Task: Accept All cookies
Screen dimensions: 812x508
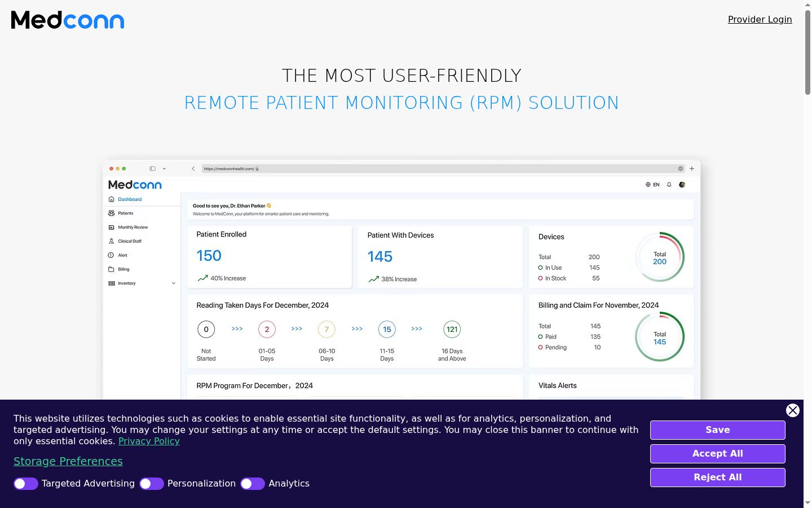Action: [x=718, y=454]
